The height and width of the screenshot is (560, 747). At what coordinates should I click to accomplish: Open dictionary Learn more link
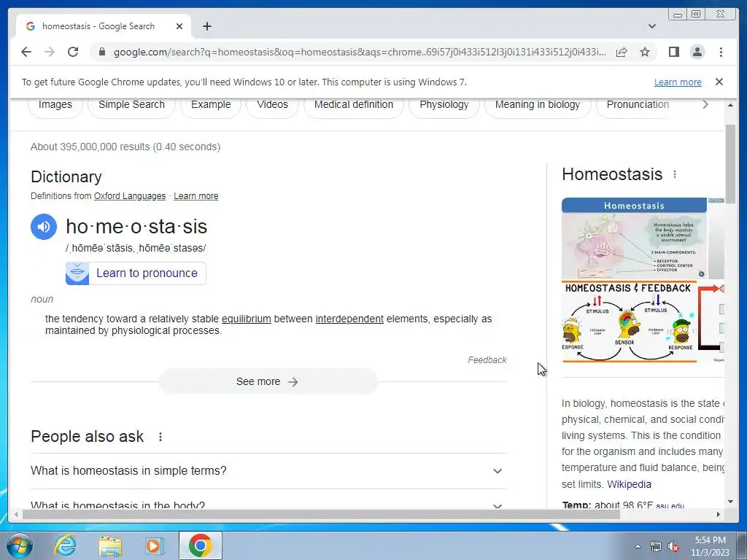pos(196,196)
